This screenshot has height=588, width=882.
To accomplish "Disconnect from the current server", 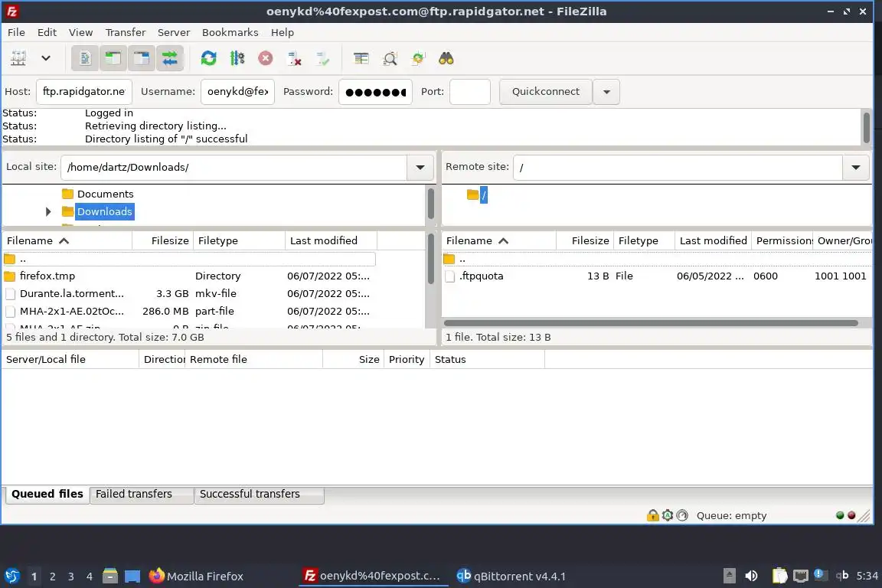I will [x=294, y=58].
